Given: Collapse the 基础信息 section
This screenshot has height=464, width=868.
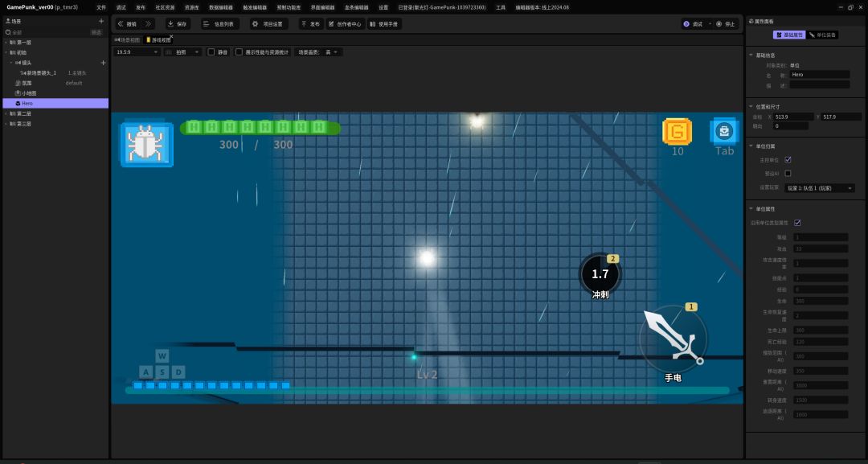Looking at the screenshot, I should (x=751, y=55).
